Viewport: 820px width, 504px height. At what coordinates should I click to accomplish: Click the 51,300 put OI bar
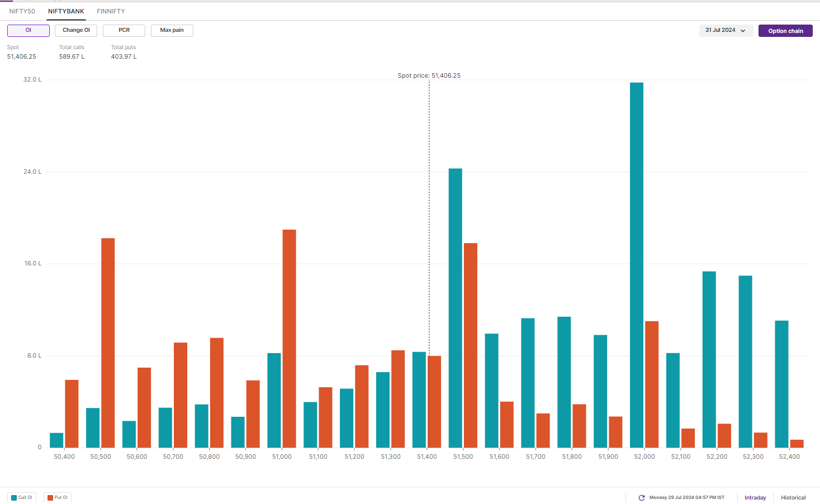(x=398, y=399)
